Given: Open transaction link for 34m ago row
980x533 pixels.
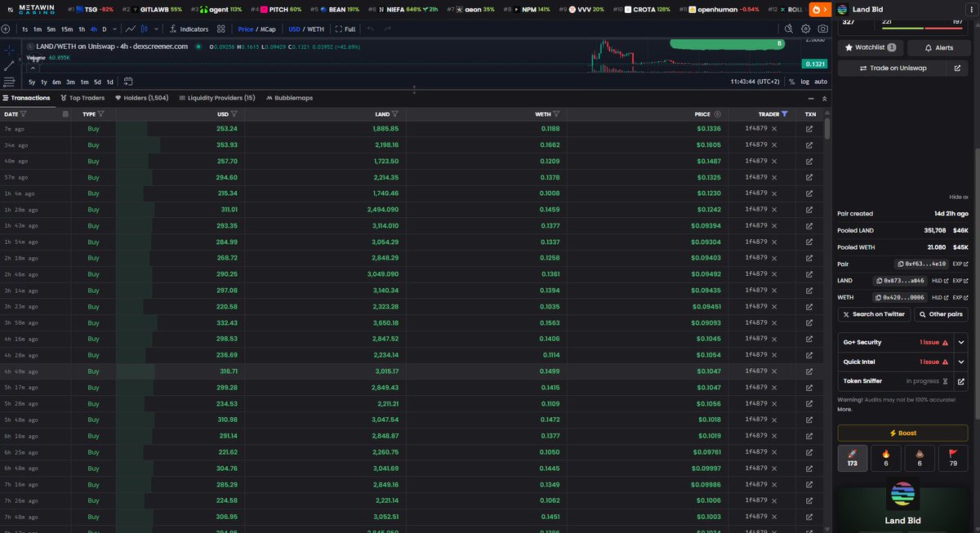Looking at the screenshot, I should (x=809, y=144).
